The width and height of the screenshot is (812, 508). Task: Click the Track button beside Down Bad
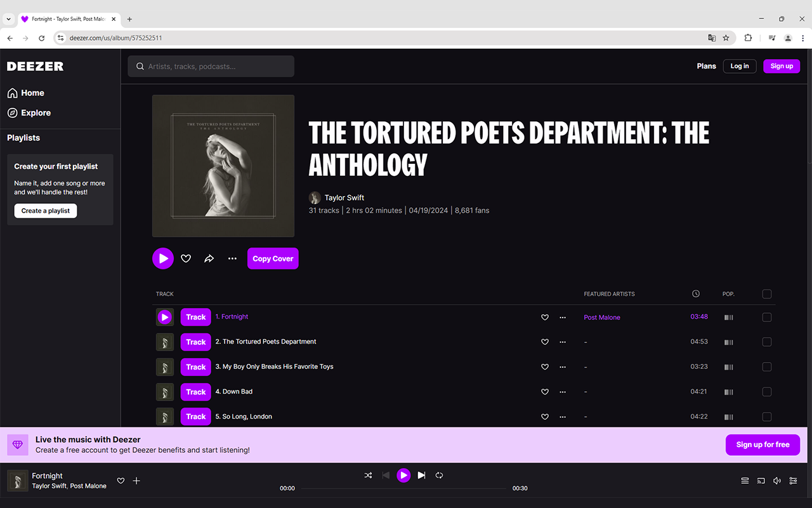[196, 392]
